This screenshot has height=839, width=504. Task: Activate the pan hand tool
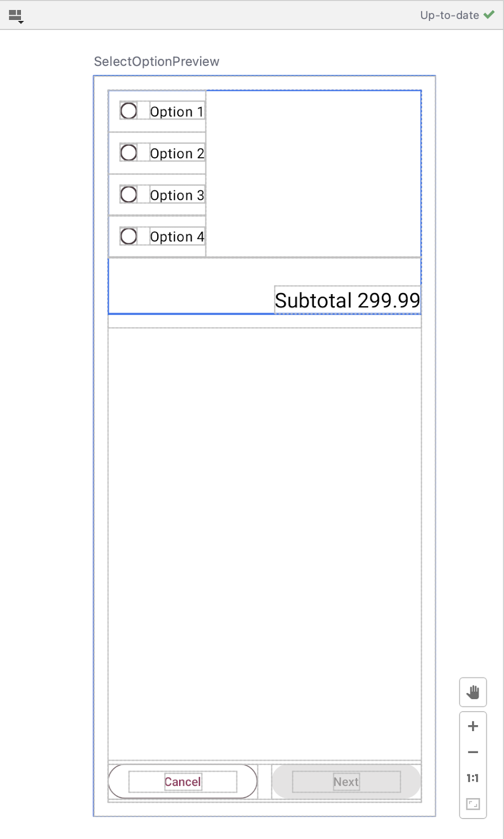tap(473, 692)
